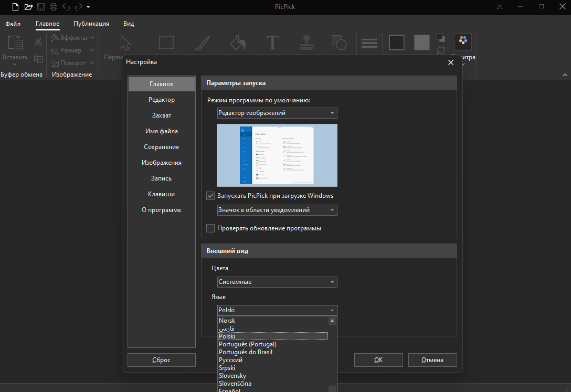Enable Проверять обновление программы checkbox
Viewport: 571px width, 392px height.
pos(210,228)
